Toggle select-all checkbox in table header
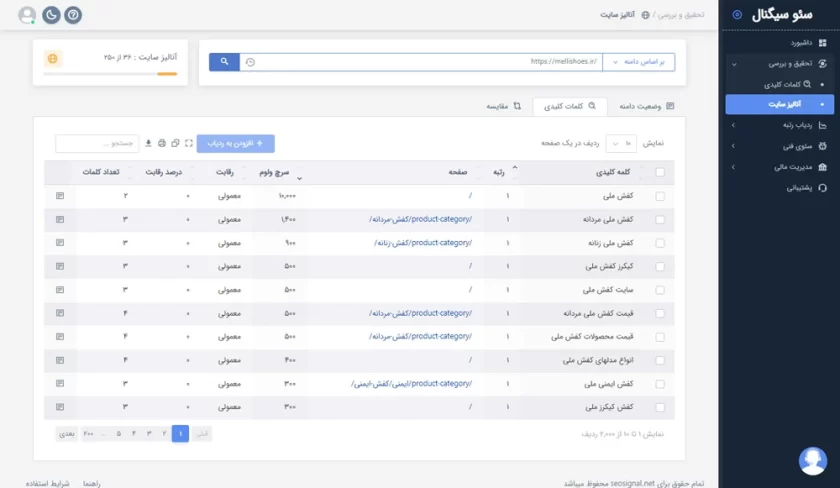Viewport: 840px width, 488px height. click(660, 172)
